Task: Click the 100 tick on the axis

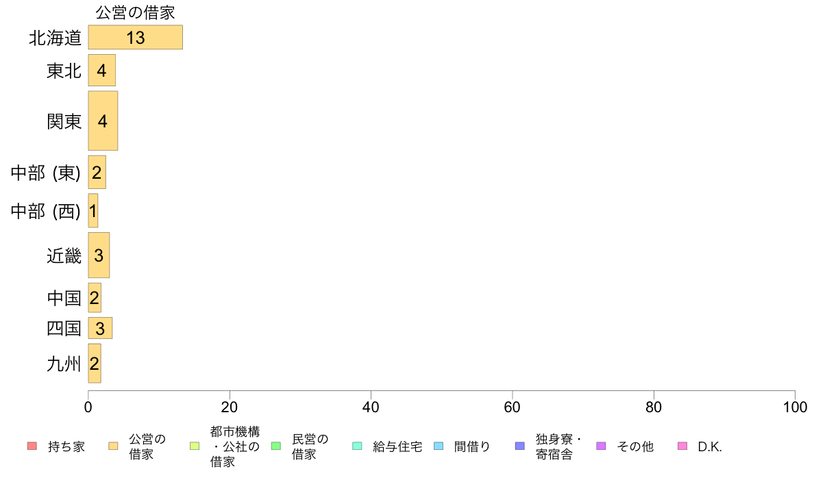Action: coord(795,407)
